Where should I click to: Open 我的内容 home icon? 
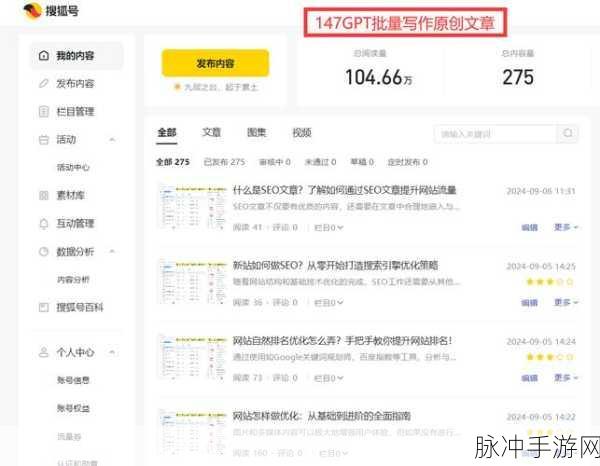click(x=44, y=55)
